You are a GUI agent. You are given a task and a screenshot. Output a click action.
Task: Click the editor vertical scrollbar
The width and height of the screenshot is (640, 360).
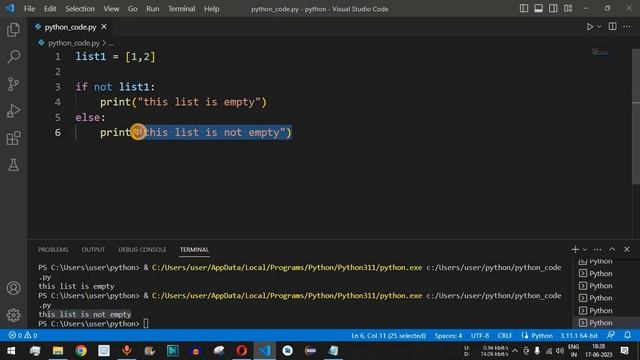click(x=636, y=116)
